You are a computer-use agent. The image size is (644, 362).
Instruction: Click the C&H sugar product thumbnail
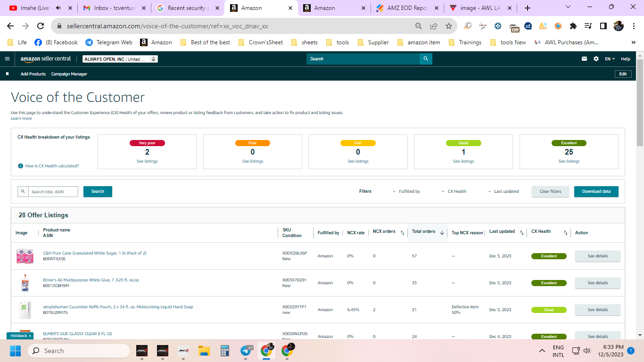point(25,256)
